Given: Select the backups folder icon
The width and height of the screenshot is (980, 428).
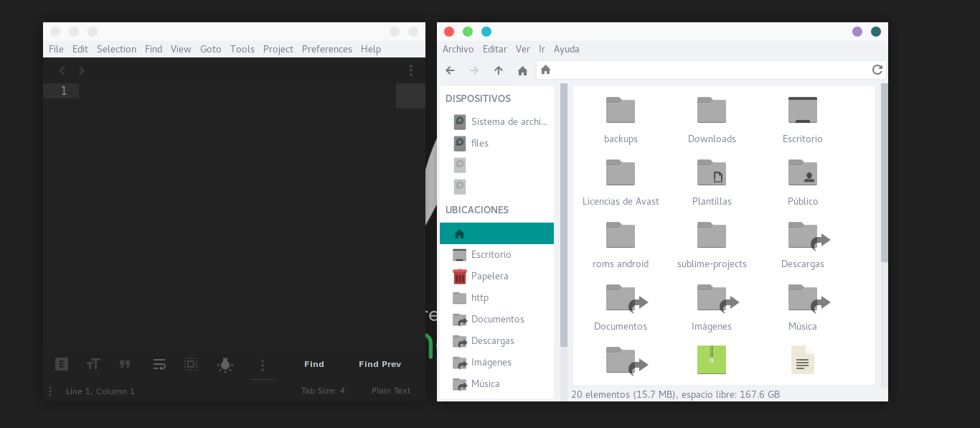Looking at the screenshot, I should click(x=621, y=111).
